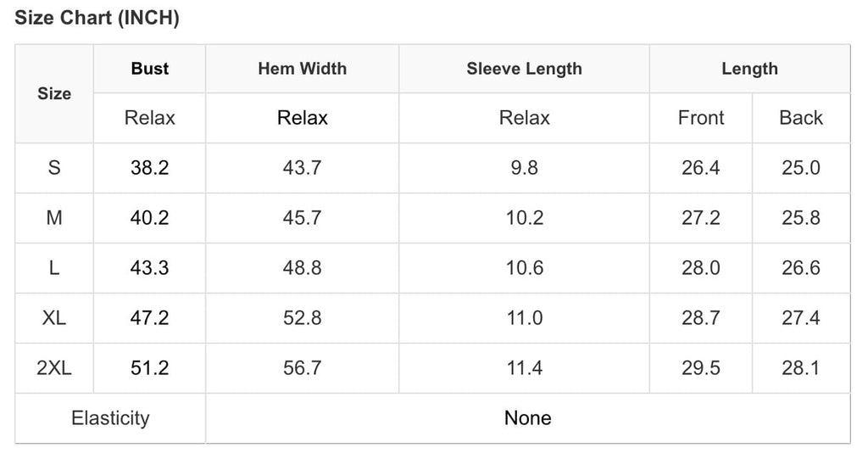Click the hem width value 45.7
The width and height of the screenshot is (868, 459).
click(x=302, y=218)
